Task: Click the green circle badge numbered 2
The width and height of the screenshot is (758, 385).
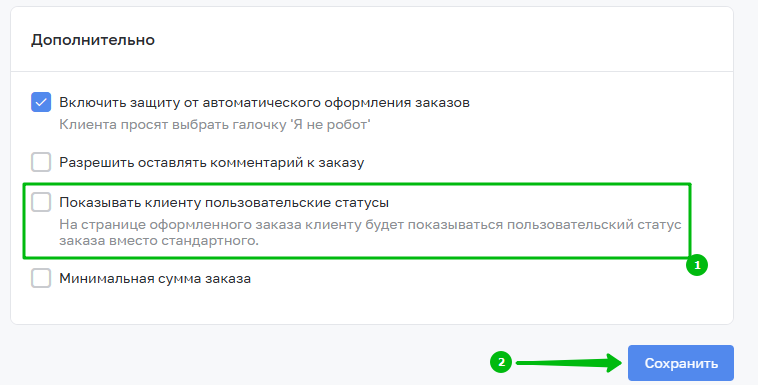Action: (x=501, y=362)
